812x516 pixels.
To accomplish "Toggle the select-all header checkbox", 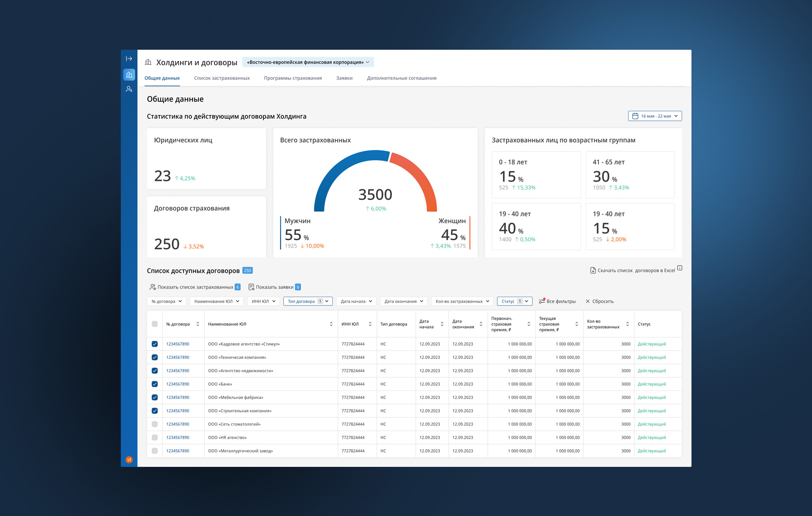I will pos(155,324).
